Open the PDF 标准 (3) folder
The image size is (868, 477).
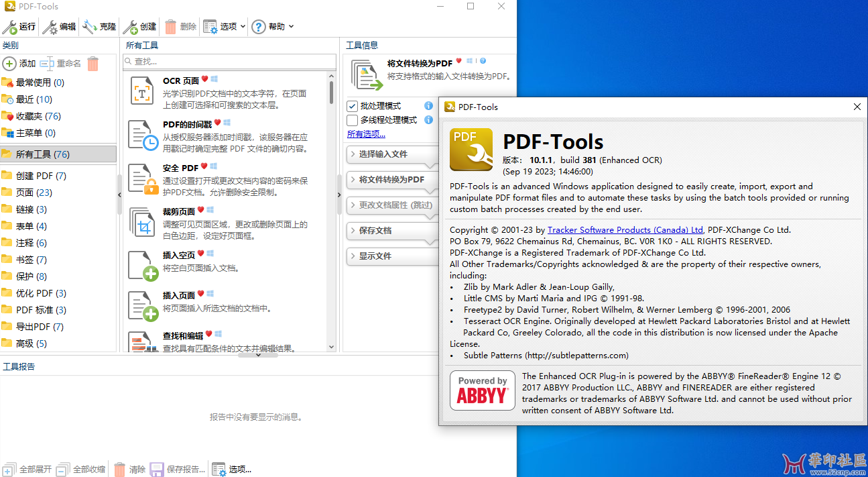click(x=58, y=310)
